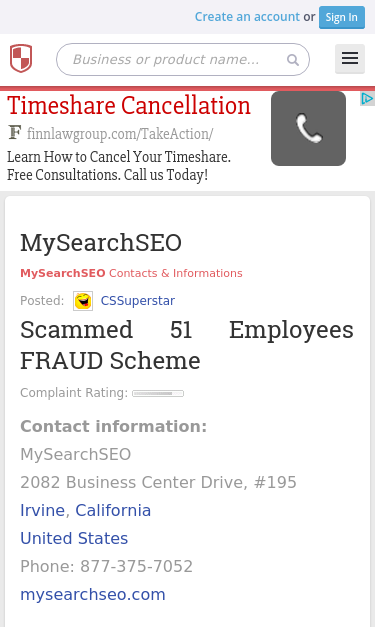The height and width of the screenshot is (627, 375).
Task: Click the Finn Law Group F icon
Action: click(15, 132)
